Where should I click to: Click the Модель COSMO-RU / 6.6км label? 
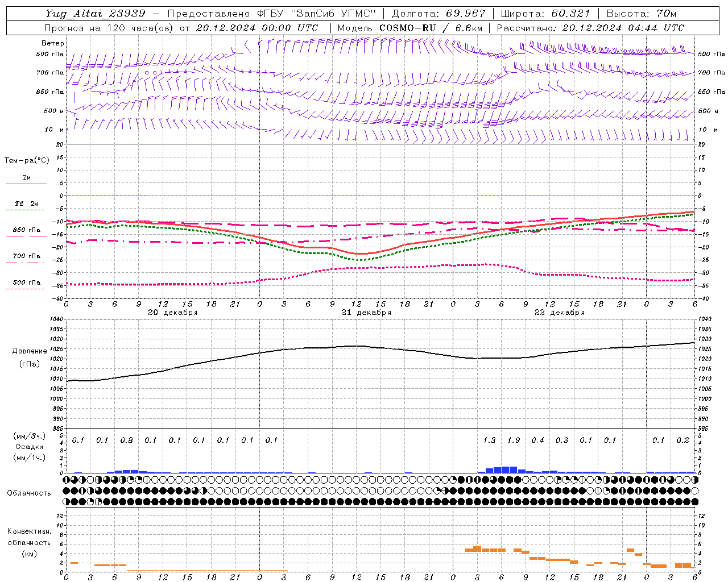(410, 28)
